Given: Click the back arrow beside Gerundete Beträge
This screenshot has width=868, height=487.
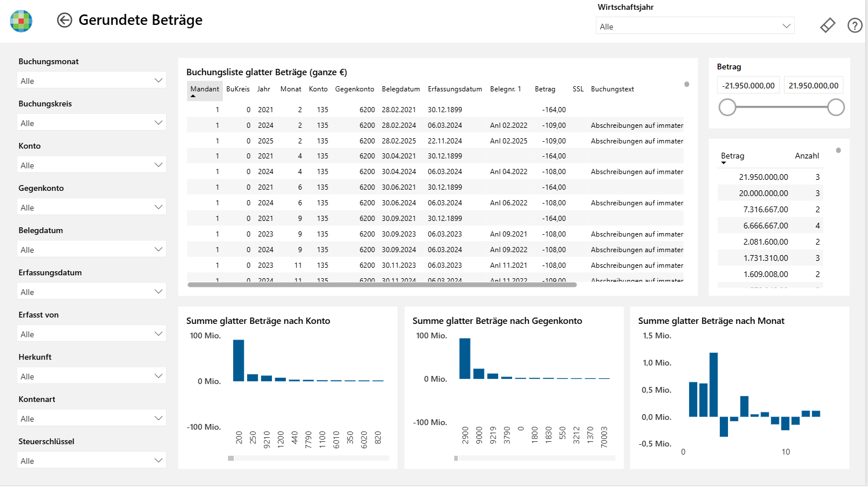Looking at the screenshot, I should tap(64, 20).
